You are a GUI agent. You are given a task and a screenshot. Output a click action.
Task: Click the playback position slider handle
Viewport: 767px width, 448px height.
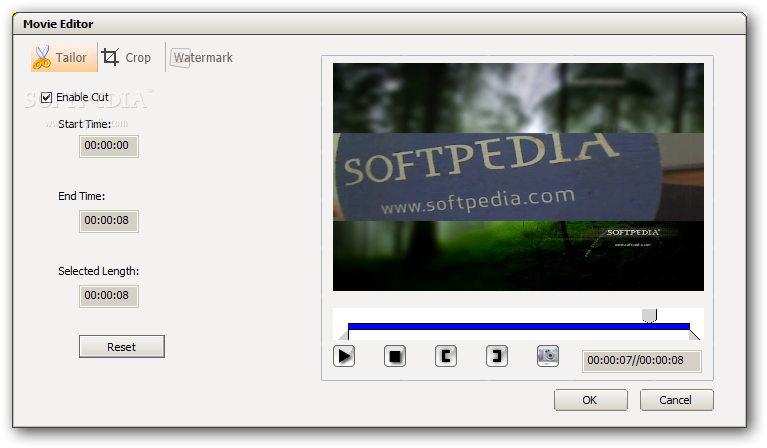(x=650, y=316)
